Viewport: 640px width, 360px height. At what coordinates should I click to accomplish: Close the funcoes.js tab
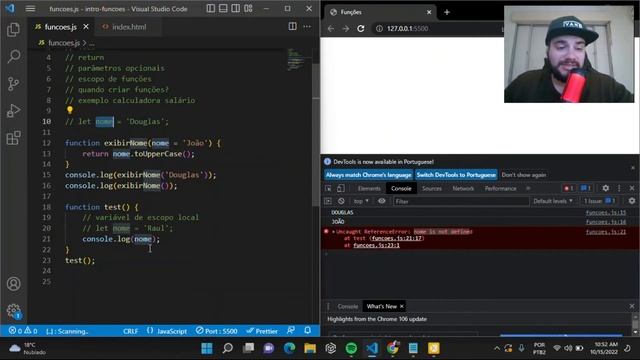86,27
